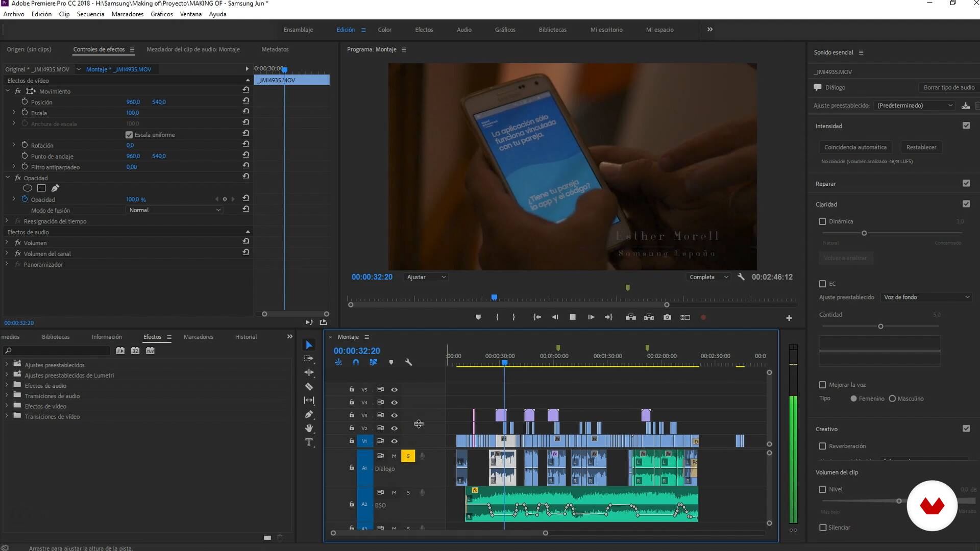Enable the Reverberación checkbox
Image resolution: width=980 pixels, height=551 pixels.
[x=822, y=446]
